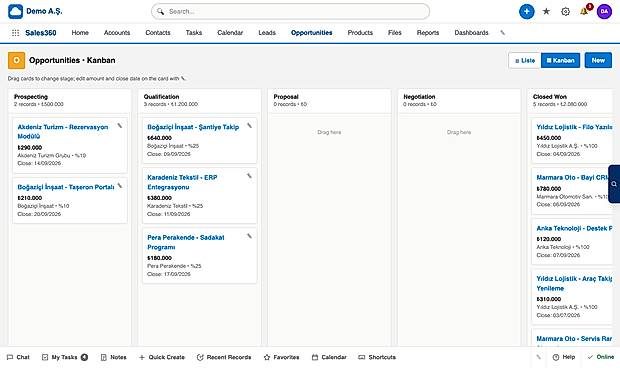Open the app launcher grid icon
This screenshot has width=620, height=368.
tap(15, 33)
